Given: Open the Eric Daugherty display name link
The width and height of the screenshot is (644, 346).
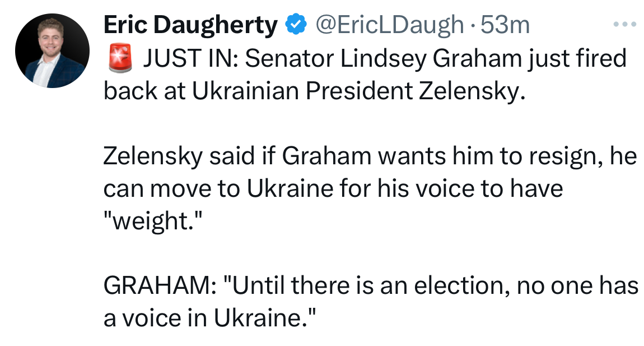Looking at the screenshot, I should [x=190, y=25].
